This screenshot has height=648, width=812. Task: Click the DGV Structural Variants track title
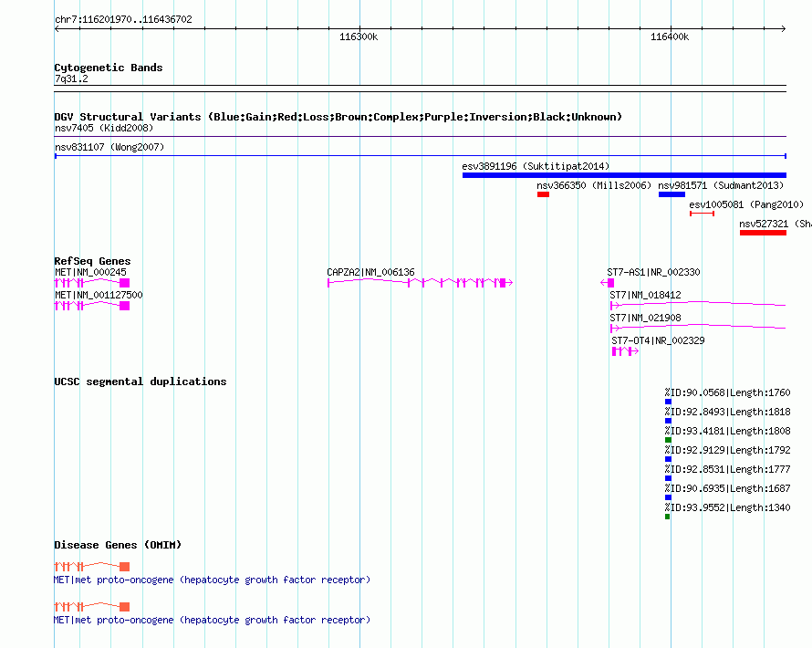coord(338,117)
